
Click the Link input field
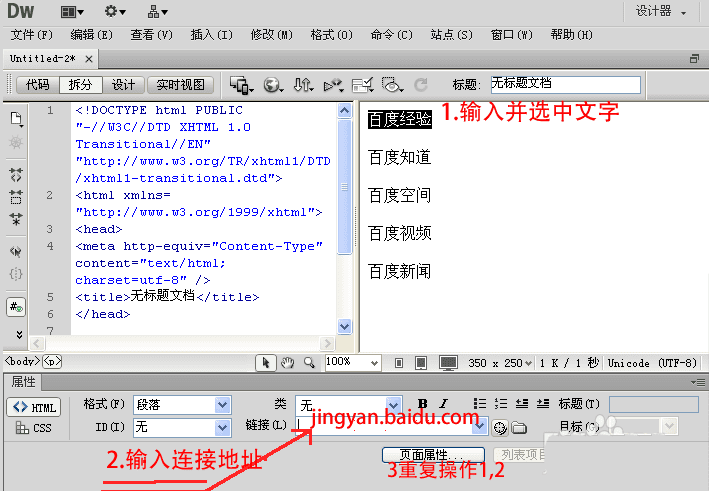click(x=384, y=426)
